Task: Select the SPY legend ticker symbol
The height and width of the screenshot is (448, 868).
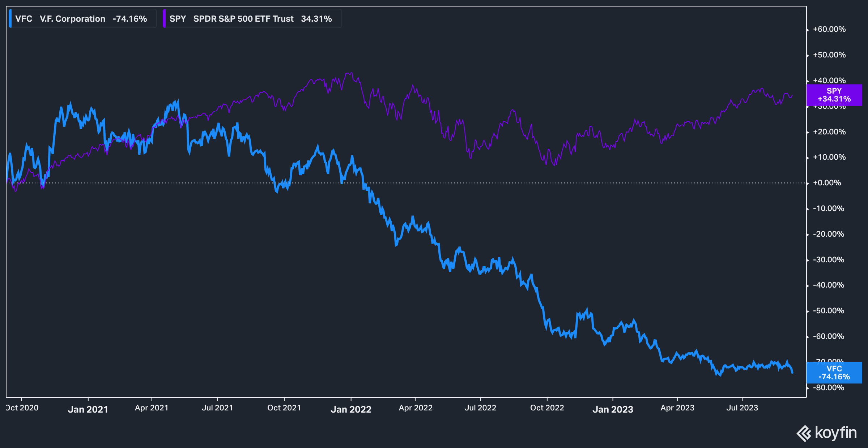Action: (x=178, y=19)
